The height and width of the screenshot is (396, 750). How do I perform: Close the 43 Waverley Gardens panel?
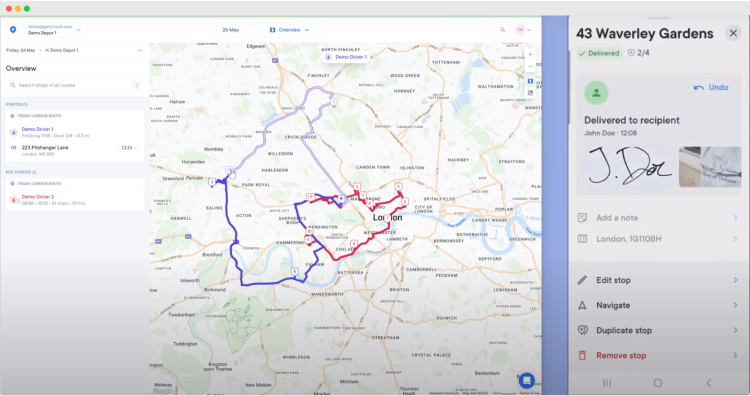pyautogui.click(x=733, y=33)
